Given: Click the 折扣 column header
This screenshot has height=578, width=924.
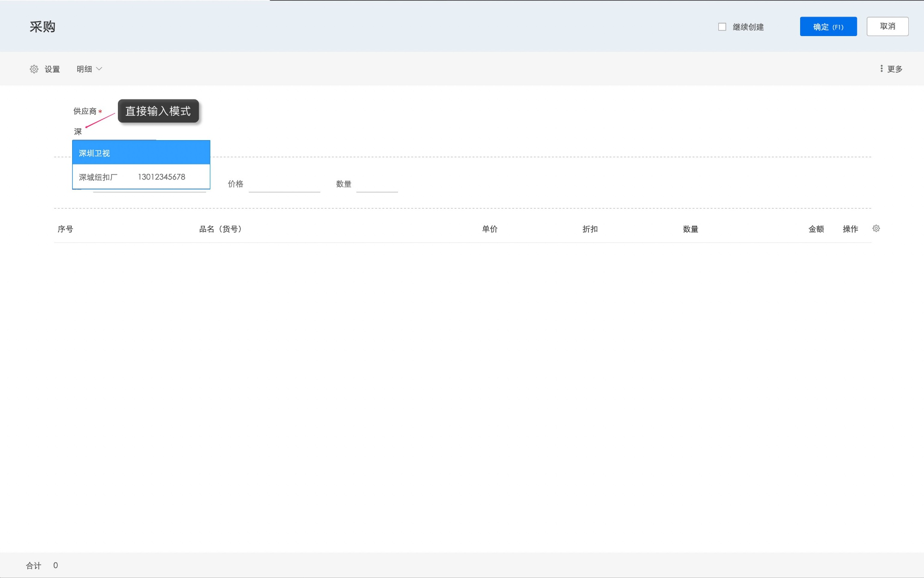Looking at the screenshot, I should [x=590, y=229].
